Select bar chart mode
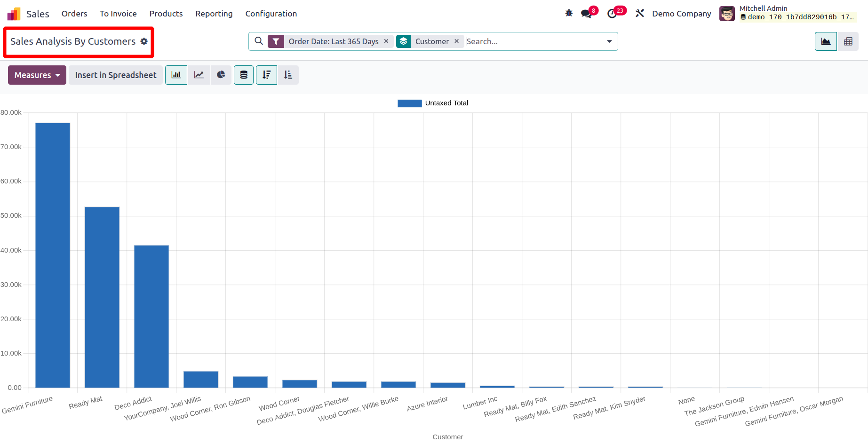Viewport: 868px width, 444px height. pos(176,75)
